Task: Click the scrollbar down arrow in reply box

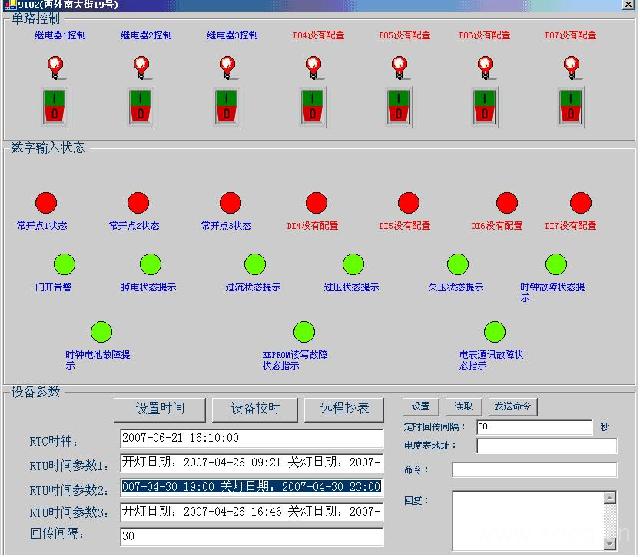Action: point(611,542)
